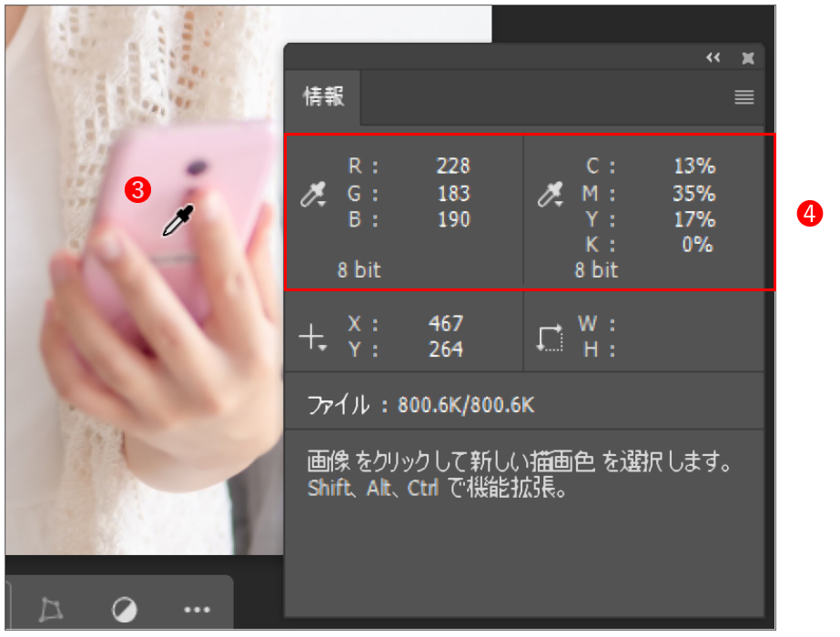Close the Info panel

[x=747, y=58]
